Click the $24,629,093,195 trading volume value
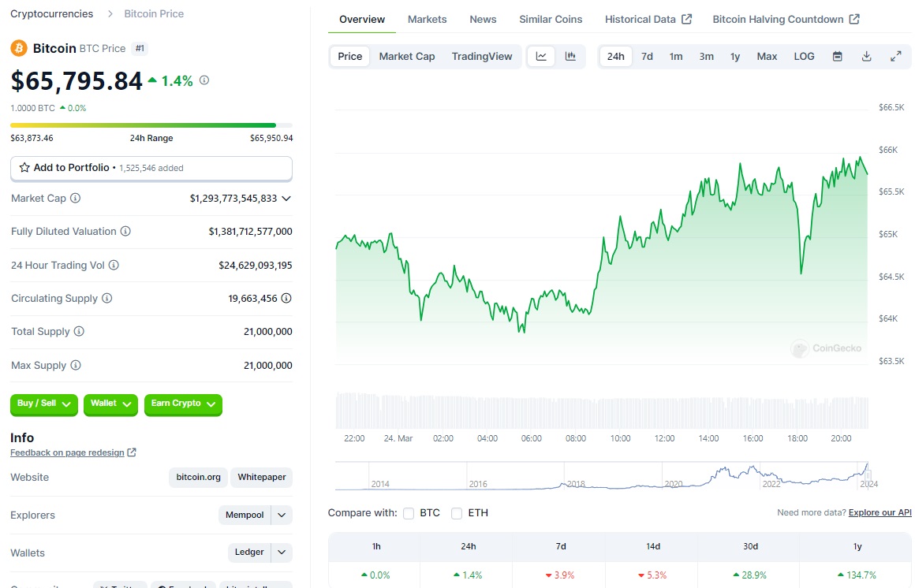 [x=256, y=266]
